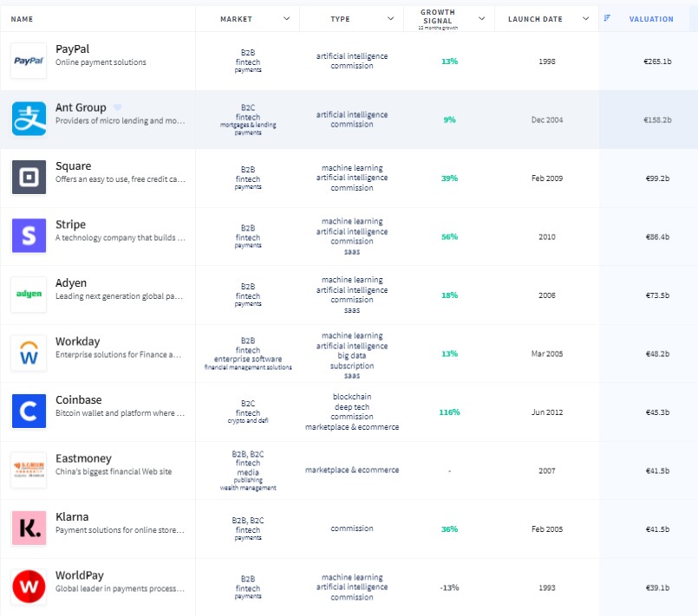Viewport: 698px width, 616px height.
Task: Click the WorldPay red W logo
Action: pos(29,587)
